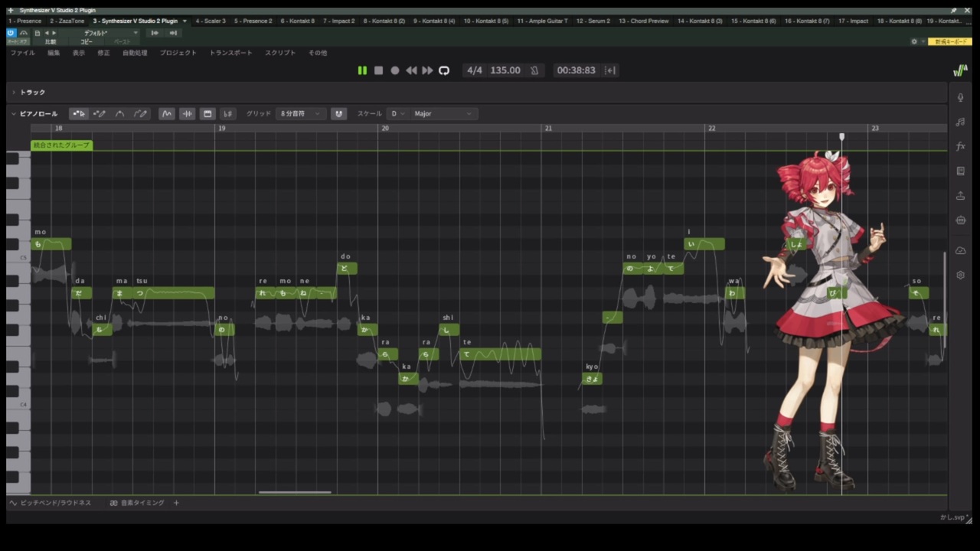Viewport: 980px width, 551px height.
Task: Open the 修正 menu
Action: point(104,53)
